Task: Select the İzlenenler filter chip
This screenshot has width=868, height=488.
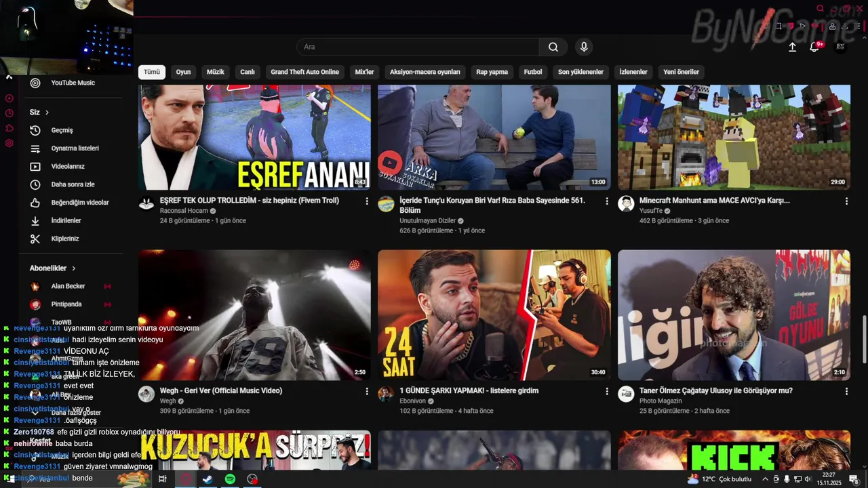Action: [x=633, y=72]
